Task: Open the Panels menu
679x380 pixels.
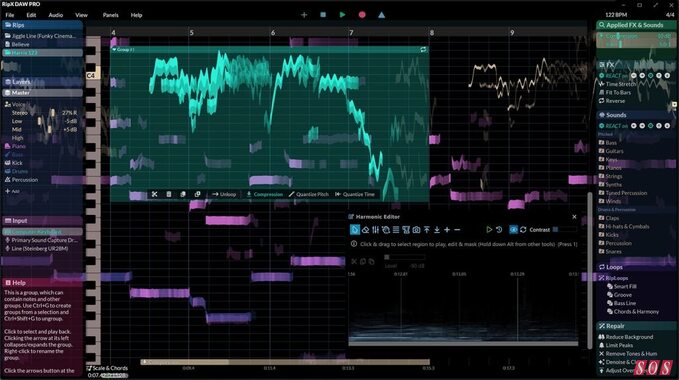Action: [110, 15]
